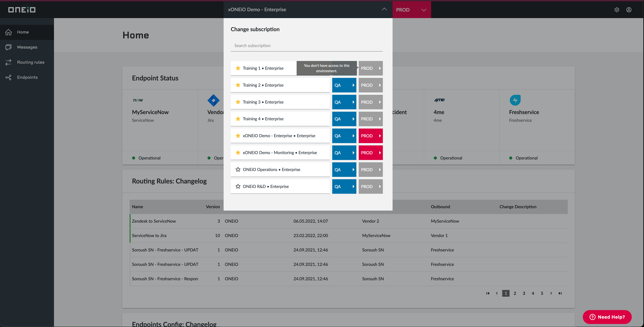Screen dimensions: 644x327
Task: Click the ONEiO logo
Action: pos(22,10)
